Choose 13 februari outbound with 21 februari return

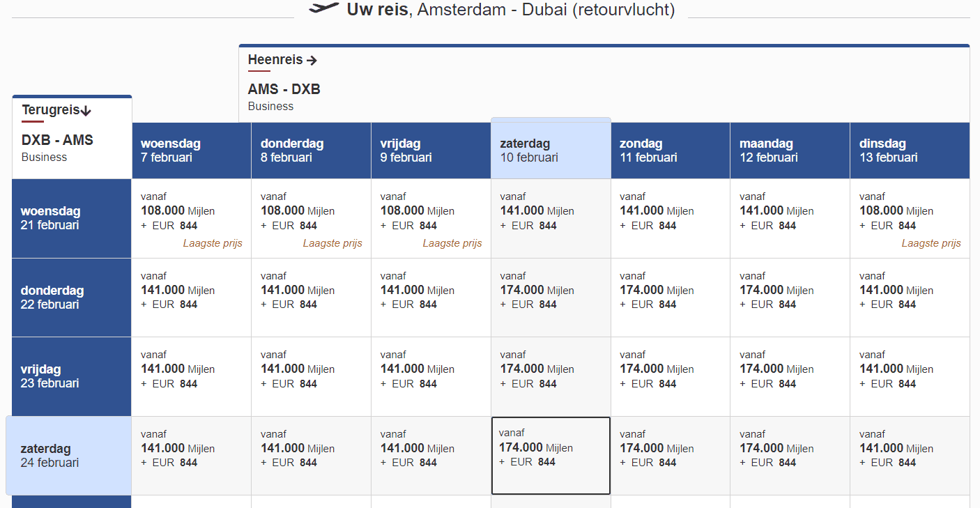point(909,218)
